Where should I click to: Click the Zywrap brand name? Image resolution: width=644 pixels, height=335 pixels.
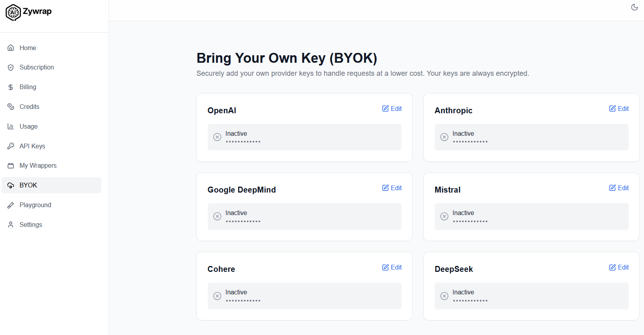(x=37, y=11)
